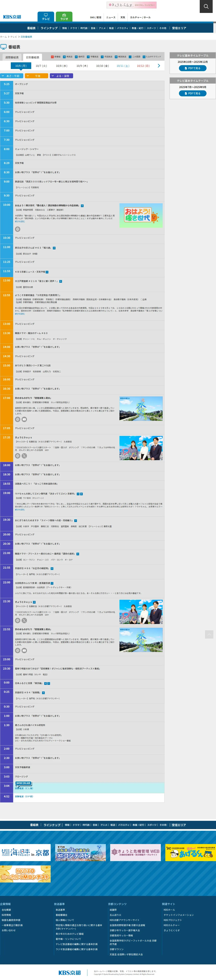
Task: Open 自転車交通安全CMコンテスト banner
Action: point(80,852)
